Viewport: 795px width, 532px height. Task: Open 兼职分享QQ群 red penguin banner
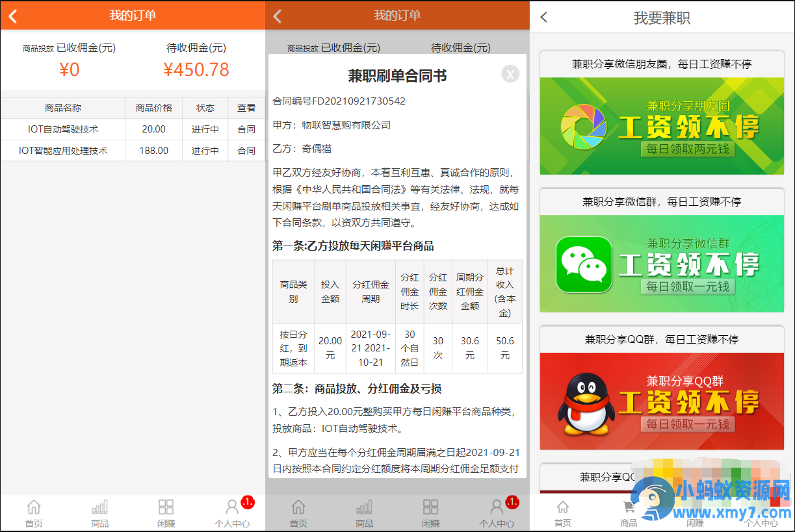coord(662,401)
